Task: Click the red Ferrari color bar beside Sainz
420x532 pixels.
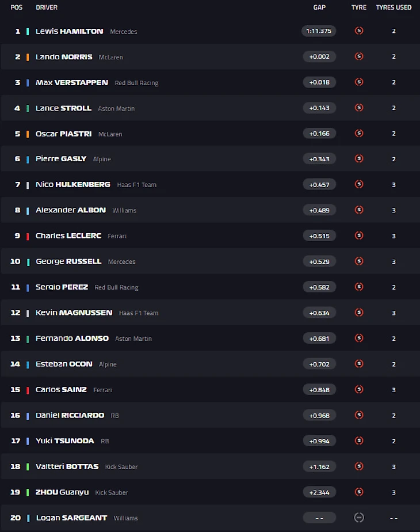Action: tap(28, 390)
